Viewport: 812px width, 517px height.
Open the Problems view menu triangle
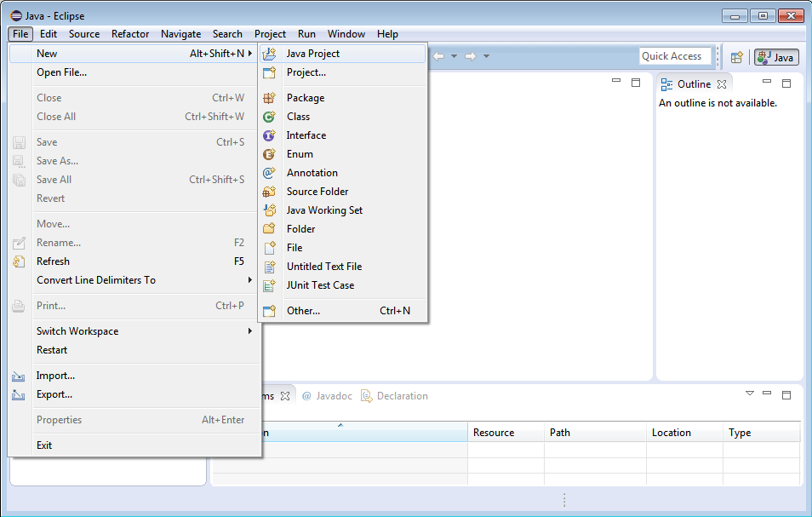(x=749, y=393)
